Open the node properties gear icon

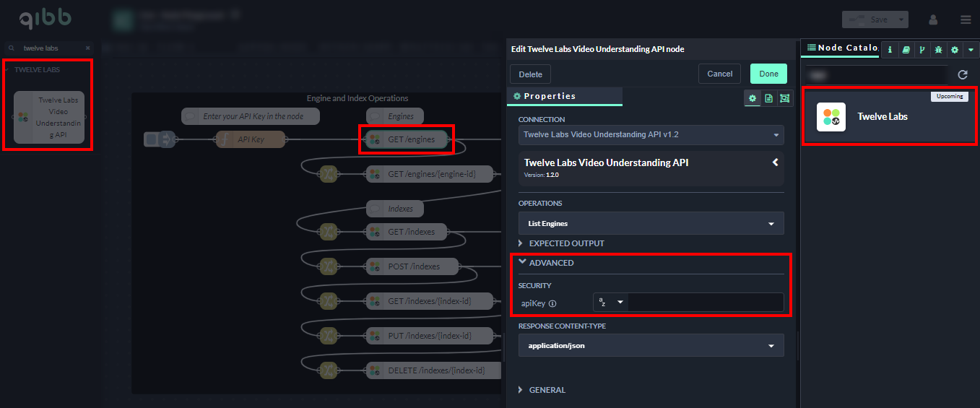(x=753, y=98)
